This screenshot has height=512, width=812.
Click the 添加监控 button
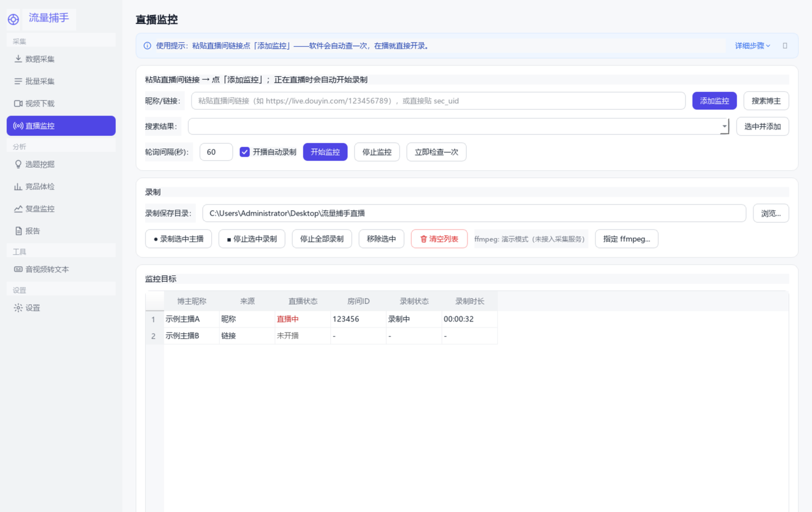click(x=715, y=101)
